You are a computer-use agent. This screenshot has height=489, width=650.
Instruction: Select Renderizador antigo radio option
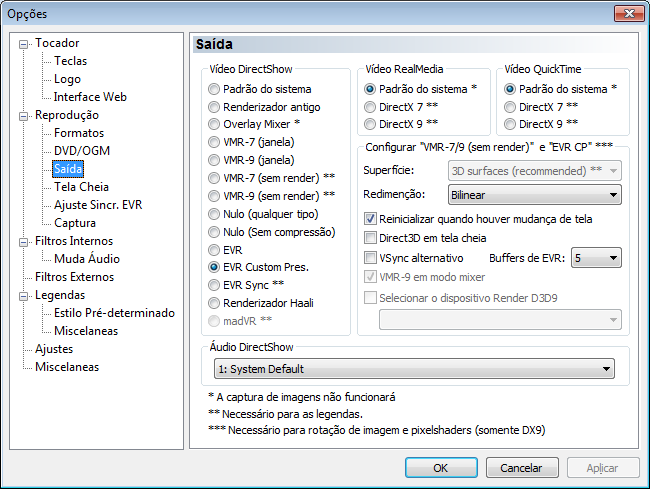(x=214, y=107)
